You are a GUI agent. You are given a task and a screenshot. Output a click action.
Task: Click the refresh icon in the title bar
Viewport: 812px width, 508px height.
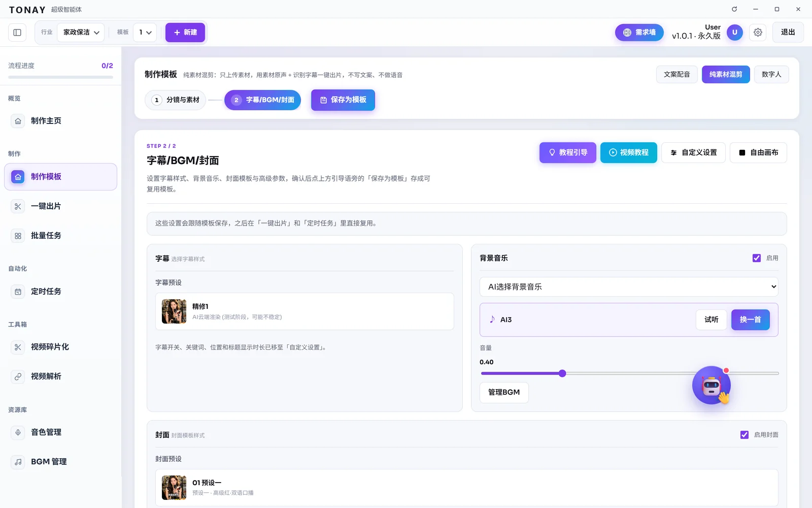pos(734,9)
